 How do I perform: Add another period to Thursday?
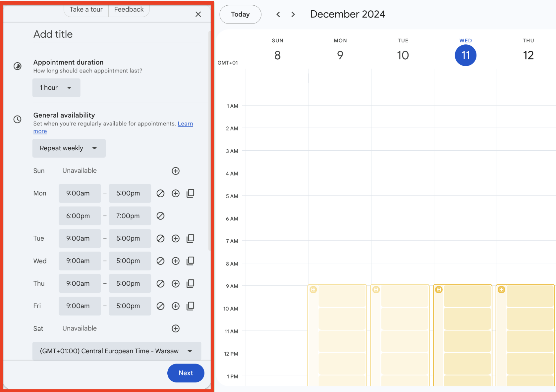176,283
